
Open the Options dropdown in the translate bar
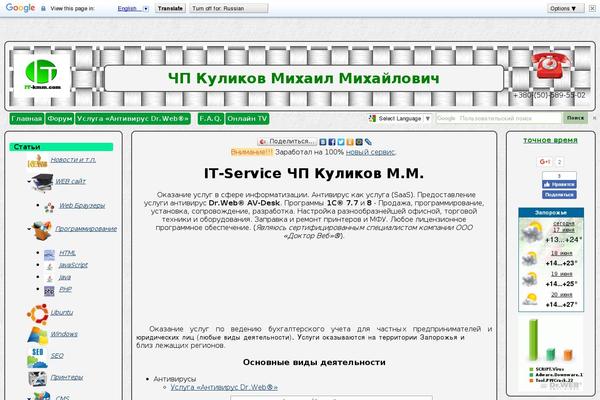coord(566,8)
